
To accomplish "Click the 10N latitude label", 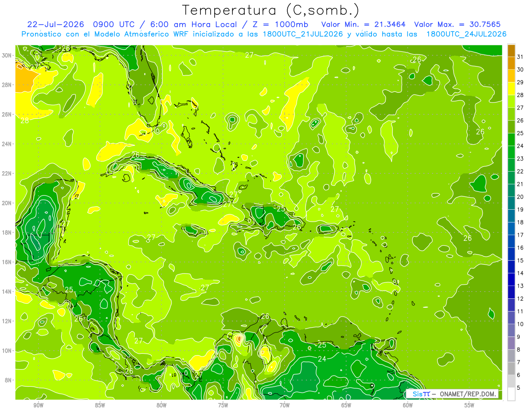I will (x=8, y=351).
